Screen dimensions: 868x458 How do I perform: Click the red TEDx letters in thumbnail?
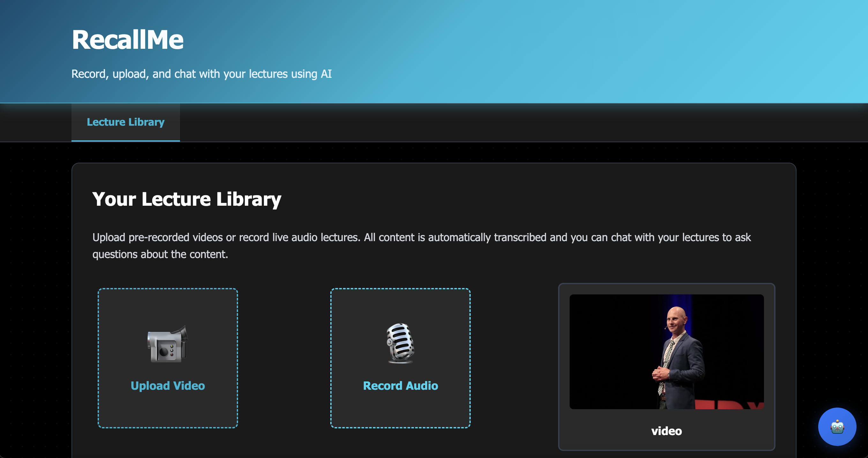tap(724, 405)
